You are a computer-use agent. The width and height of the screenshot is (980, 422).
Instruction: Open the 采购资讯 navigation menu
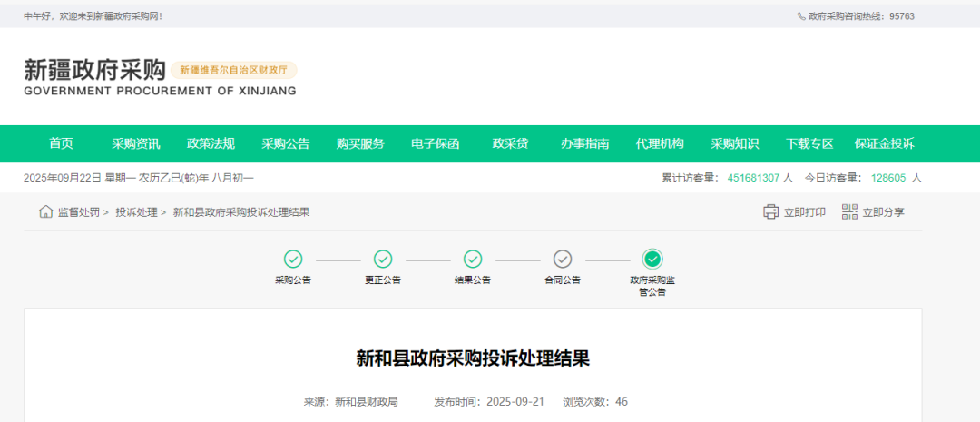(135, 143)
